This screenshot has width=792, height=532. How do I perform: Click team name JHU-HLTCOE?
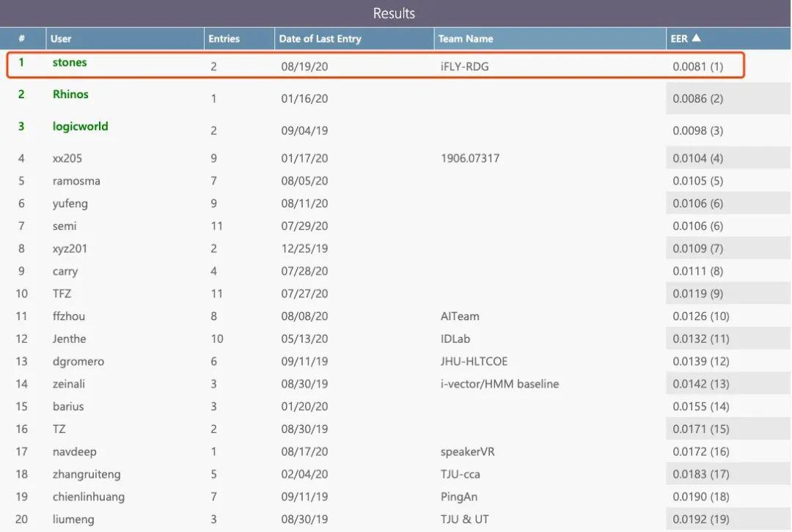pyautogui.click(x=474, y=361)
